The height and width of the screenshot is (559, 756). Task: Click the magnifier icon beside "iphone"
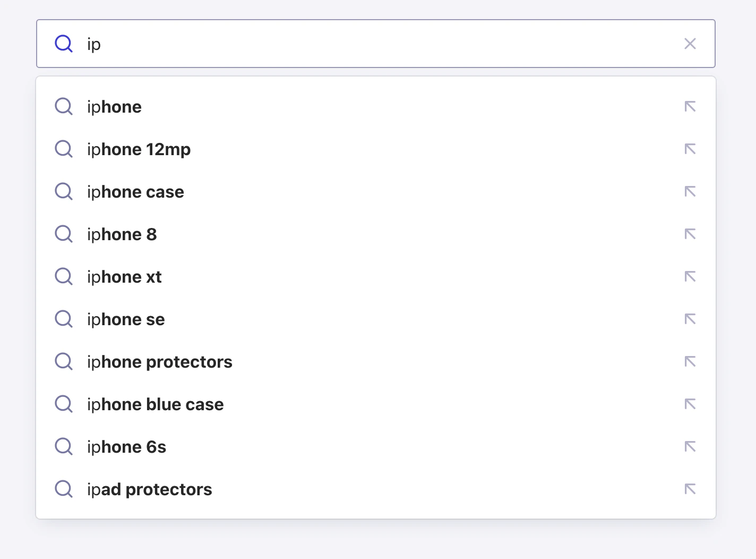(63, 106)
